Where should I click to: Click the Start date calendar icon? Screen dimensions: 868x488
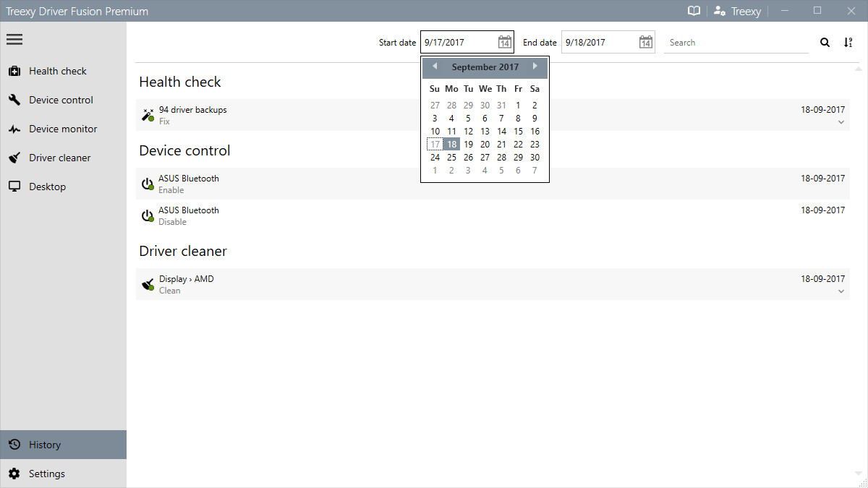tap(504, 42)
